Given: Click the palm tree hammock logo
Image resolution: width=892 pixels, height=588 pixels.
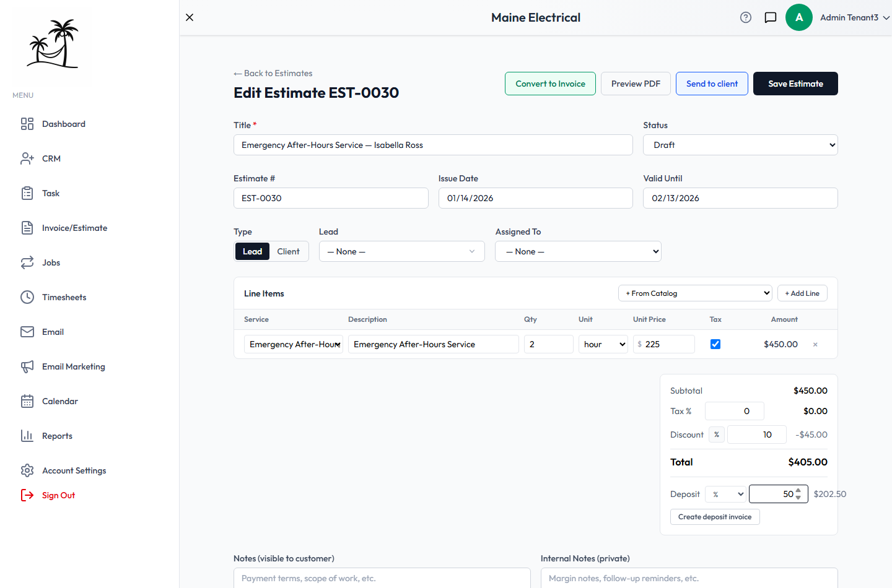Looking at the screenshot, I should click(53, 44).
